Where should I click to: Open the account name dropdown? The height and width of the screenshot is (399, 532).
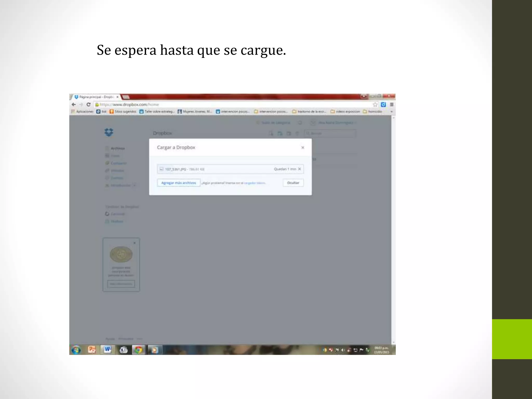337,123
